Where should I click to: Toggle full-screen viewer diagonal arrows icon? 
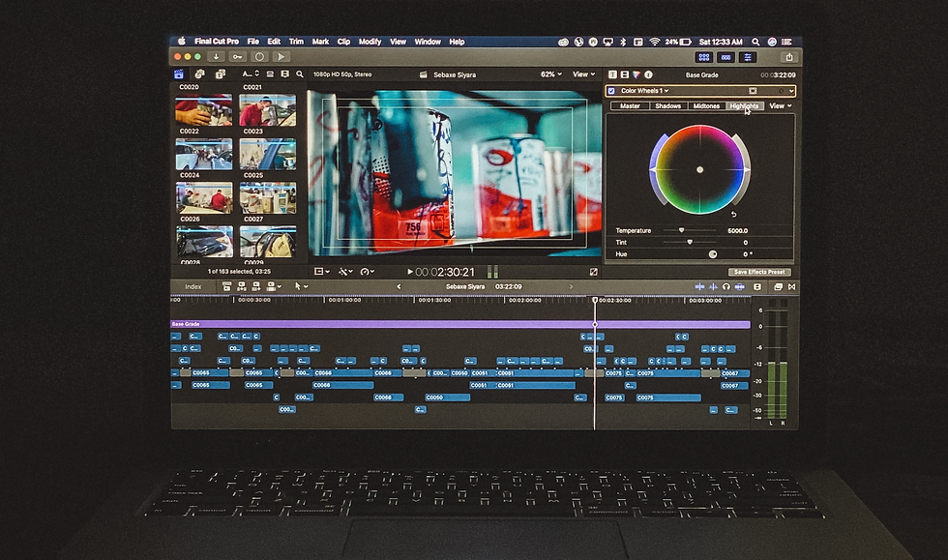pos(593,272)
